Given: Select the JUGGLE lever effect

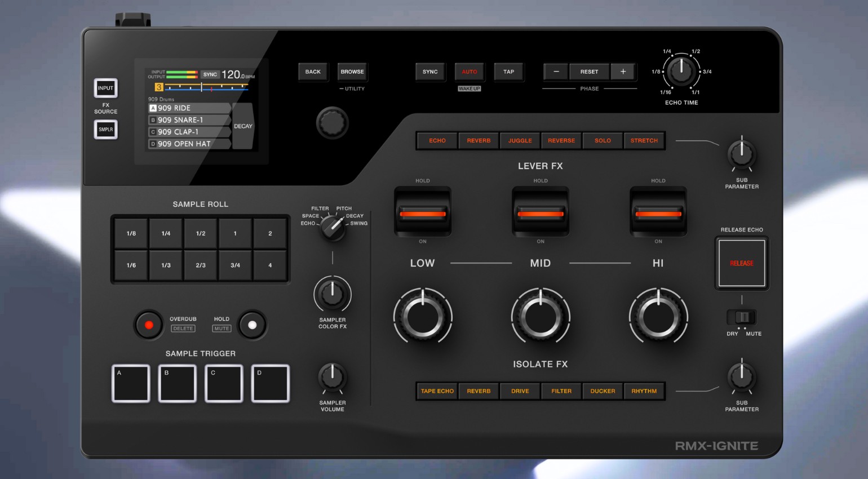Looking at the screenshot, I should (520, 140).
